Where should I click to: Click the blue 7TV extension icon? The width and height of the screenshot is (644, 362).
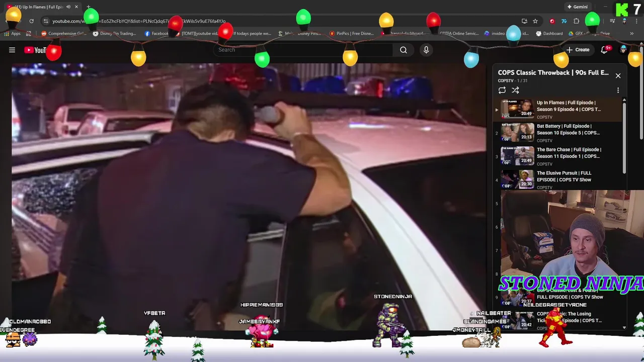tap(564, 21)
